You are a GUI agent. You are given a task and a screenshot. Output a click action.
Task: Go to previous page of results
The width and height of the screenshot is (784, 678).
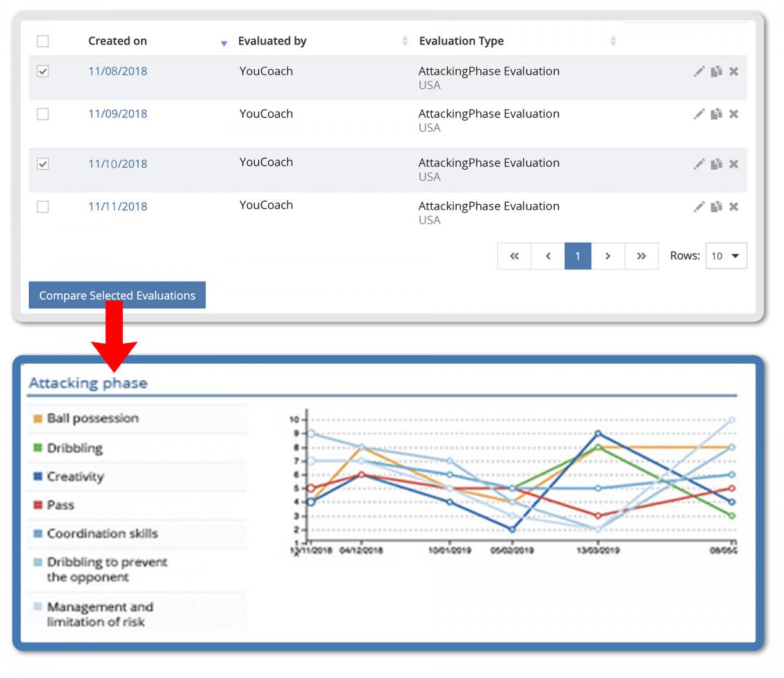coord(548,256)
